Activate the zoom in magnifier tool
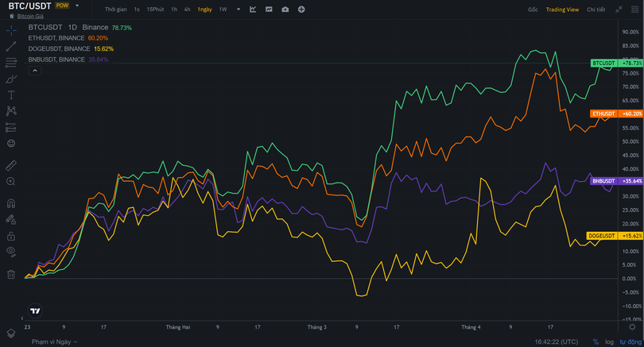This screenshot has width=644, height=347. 11,182
